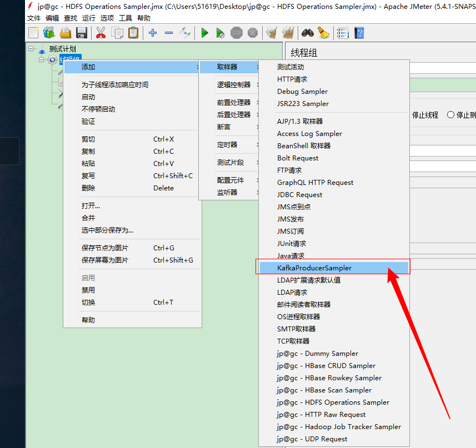Expand the 断言 submenu
This screenshot has height=448, width=476.
click(x=229, y=127)
